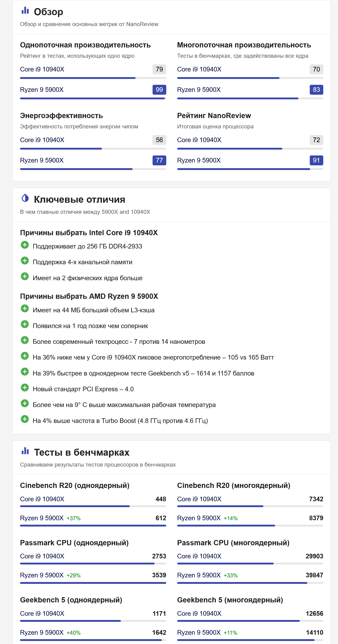Click the droplet icon beside Ключевые отличия
This screenshot has height=644, width=338.
coord(25,198)
